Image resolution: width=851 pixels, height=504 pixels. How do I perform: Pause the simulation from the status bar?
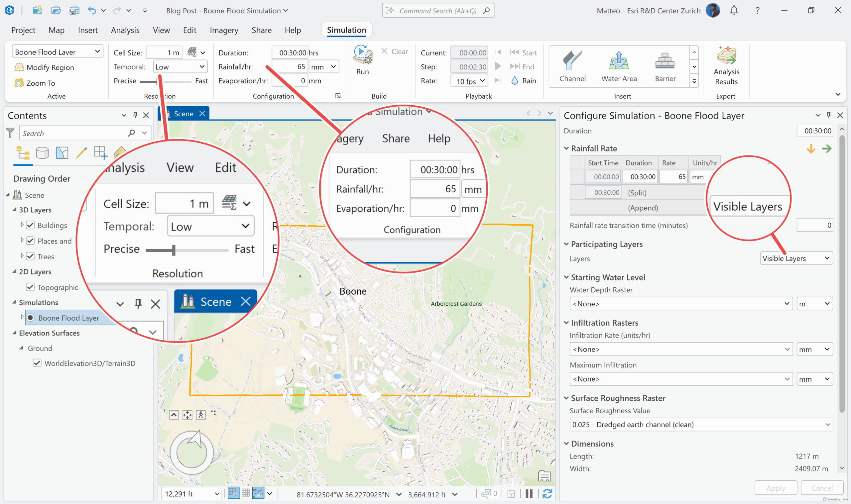pos(529,494)
